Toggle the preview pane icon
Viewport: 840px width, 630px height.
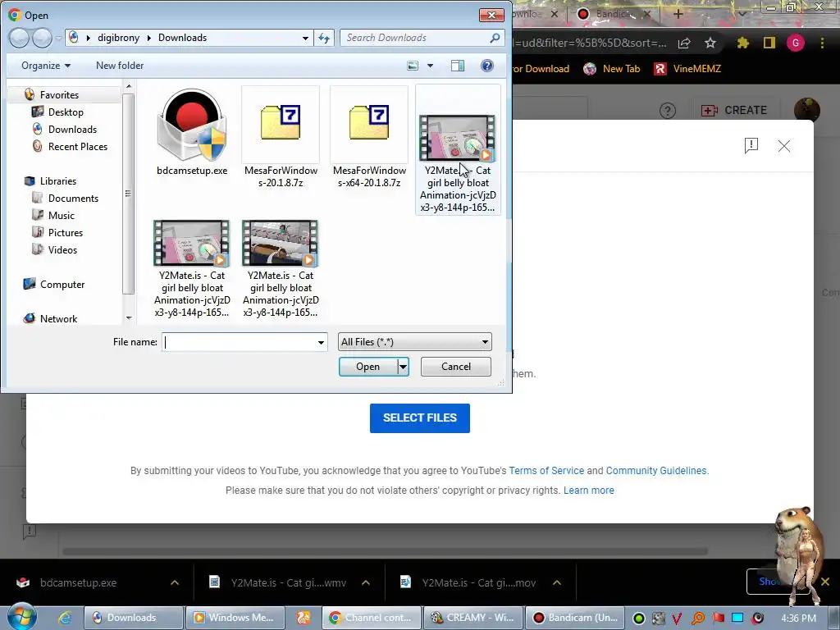pyautogui.click(x=458, y=66)
